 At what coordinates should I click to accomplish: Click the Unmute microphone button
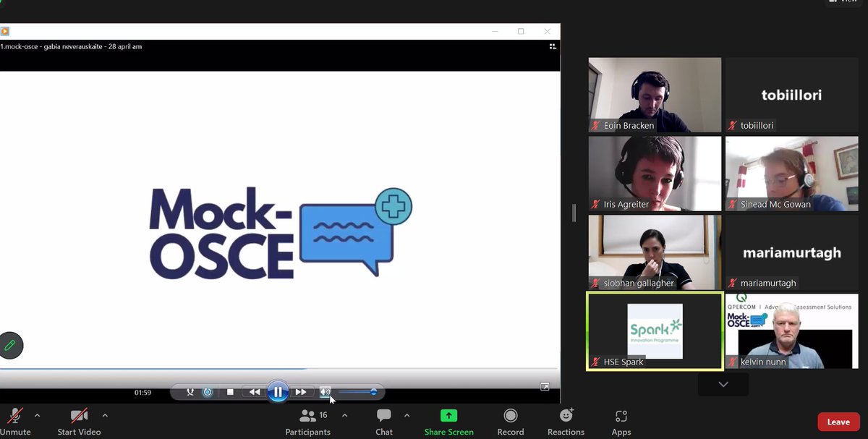[15, 422]
